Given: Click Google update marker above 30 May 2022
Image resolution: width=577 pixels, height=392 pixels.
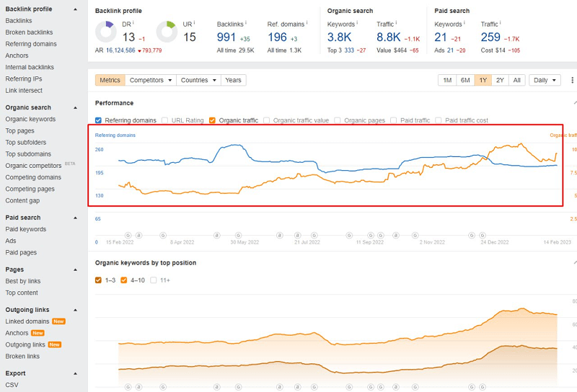Looking at the screenshot, I should click(239, 236).
